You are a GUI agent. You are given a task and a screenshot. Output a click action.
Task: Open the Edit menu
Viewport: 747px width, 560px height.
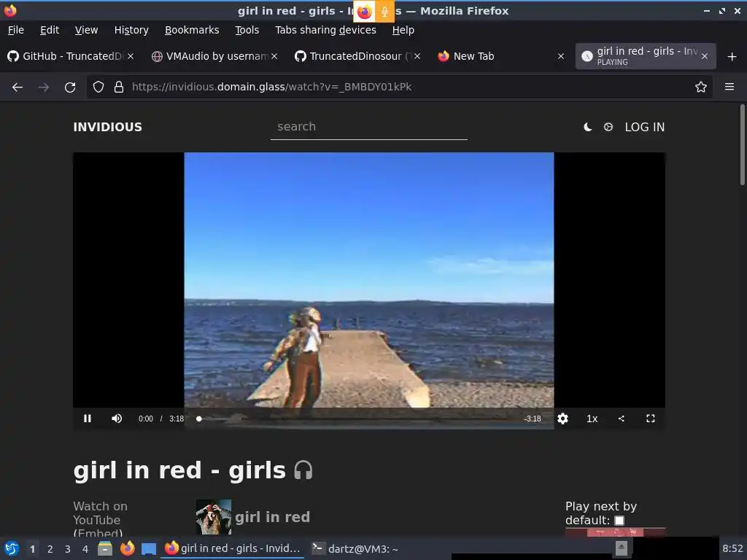coord(50,30)
